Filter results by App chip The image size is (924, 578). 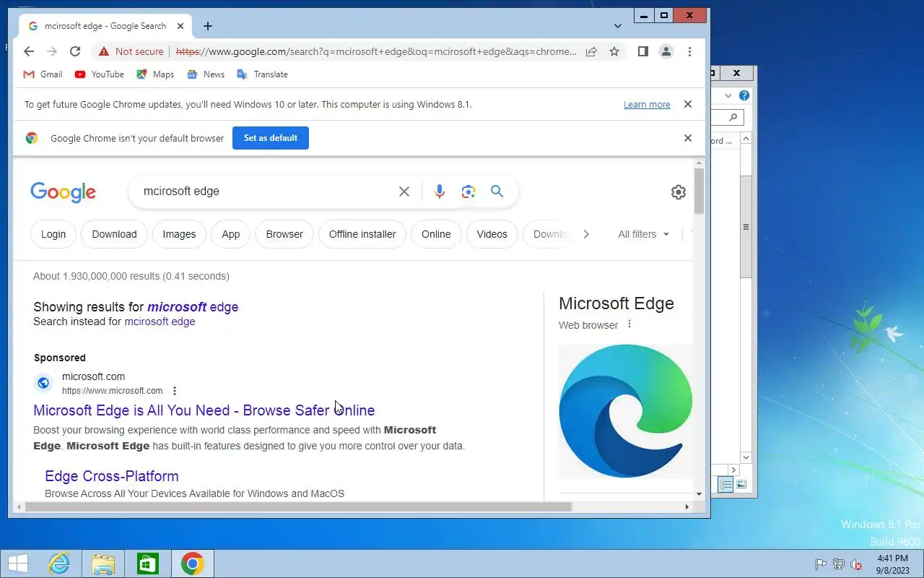[x=231, y=234]
